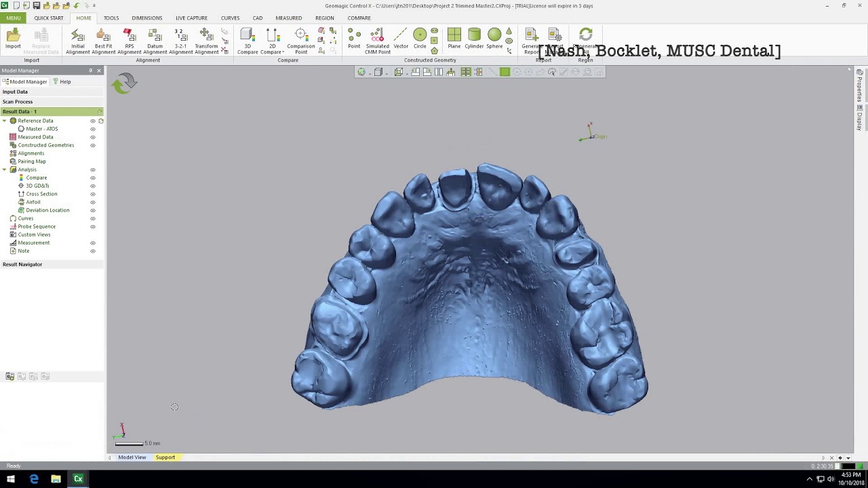Pin the Model Manager panel

90,70
